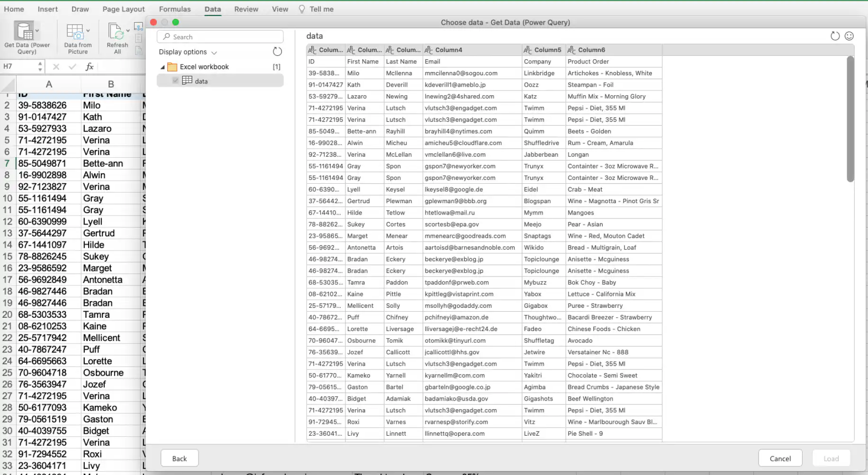Image resolution: width=868 pixels, height=475 pixels.
Task: Click Refresh All icon
Action: coord(116,31)
